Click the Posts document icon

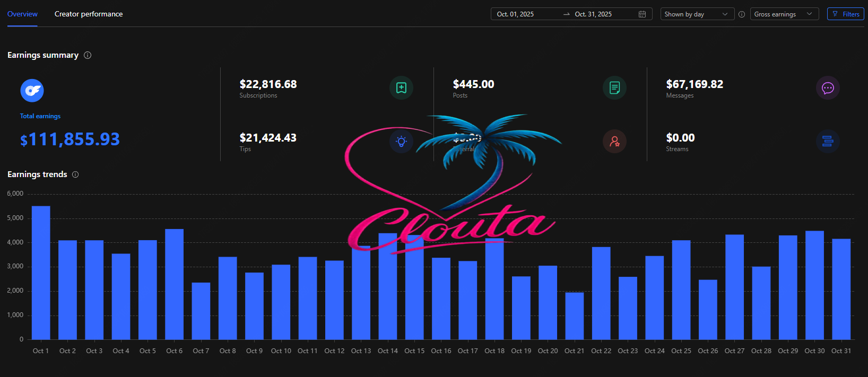[x=614, y=88]
